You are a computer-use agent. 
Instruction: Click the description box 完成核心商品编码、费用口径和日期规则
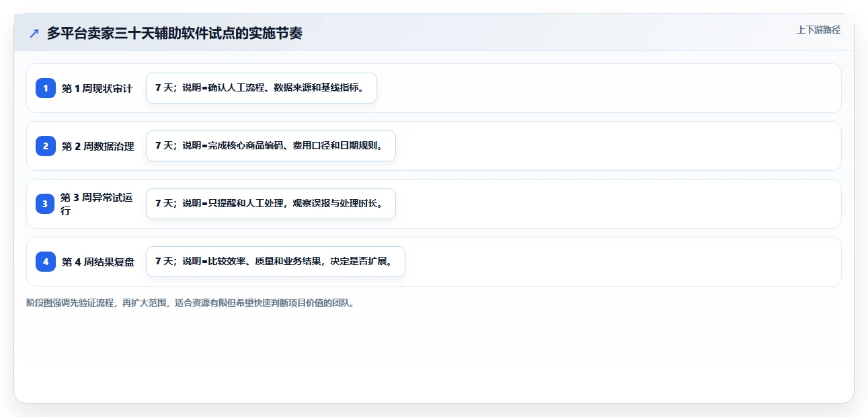tap(271, 146)
